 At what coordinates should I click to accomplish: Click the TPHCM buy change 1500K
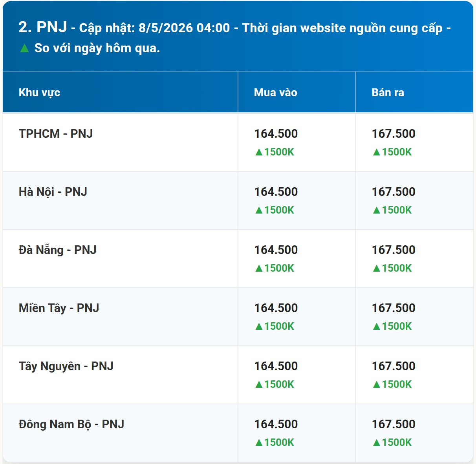(275, 152)
